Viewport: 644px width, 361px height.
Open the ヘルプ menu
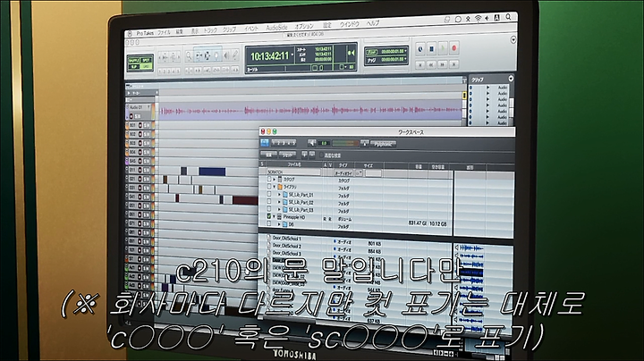click(x=373, y=23)
